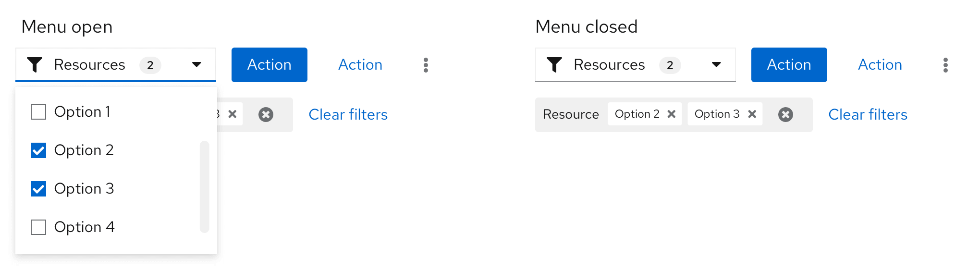Click the Action link under Menu open
980x270 pixels.
360,65
